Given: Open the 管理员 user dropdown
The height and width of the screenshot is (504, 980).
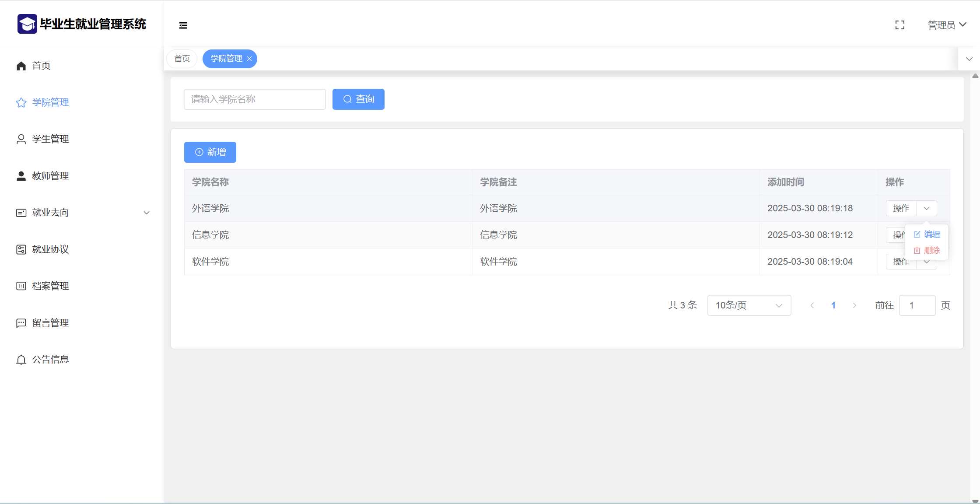Looking at the screenshot, I should click(947, 25).
